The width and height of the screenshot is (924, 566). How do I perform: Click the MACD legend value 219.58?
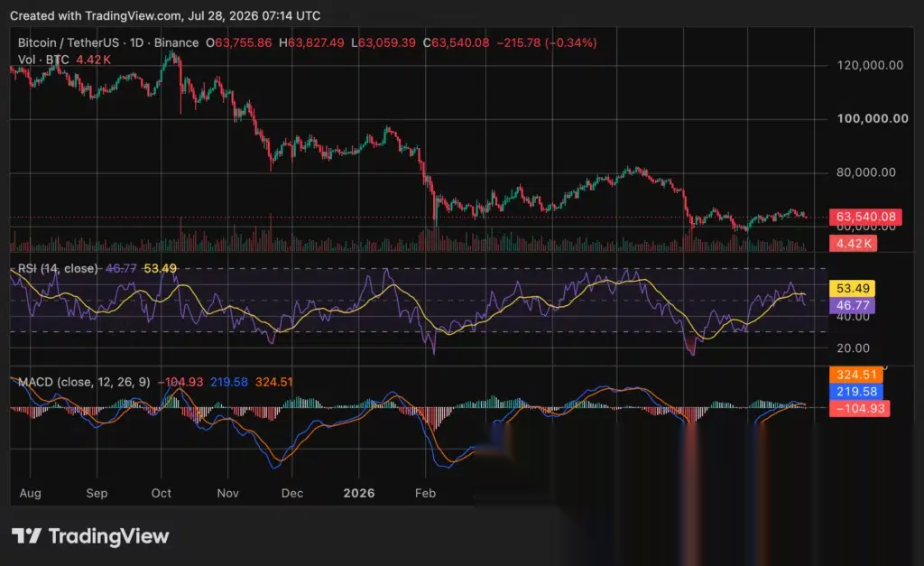(x=229, y=382)
